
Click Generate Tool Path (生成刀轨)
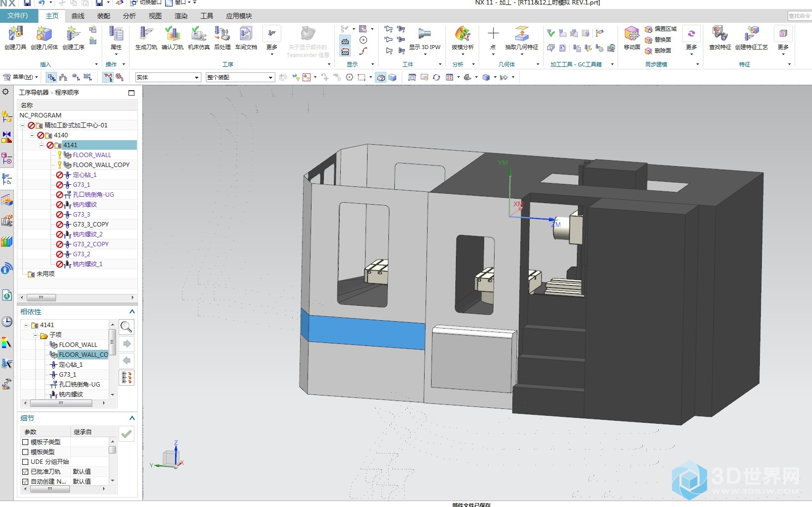coord(146,38)
